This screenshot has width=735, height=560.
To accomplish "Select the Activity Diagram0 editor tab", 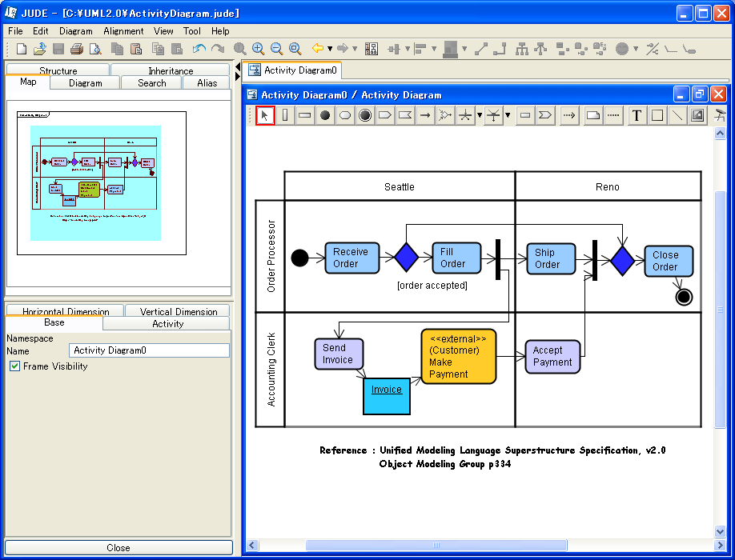I will pyautogui.click(x=292, y=70).
